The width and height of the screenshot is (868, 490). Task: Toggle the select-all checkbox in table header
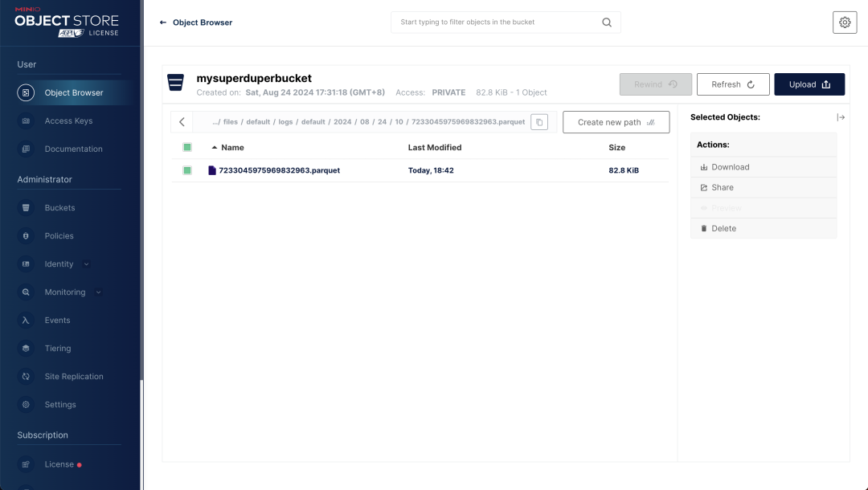coord(187,147)
